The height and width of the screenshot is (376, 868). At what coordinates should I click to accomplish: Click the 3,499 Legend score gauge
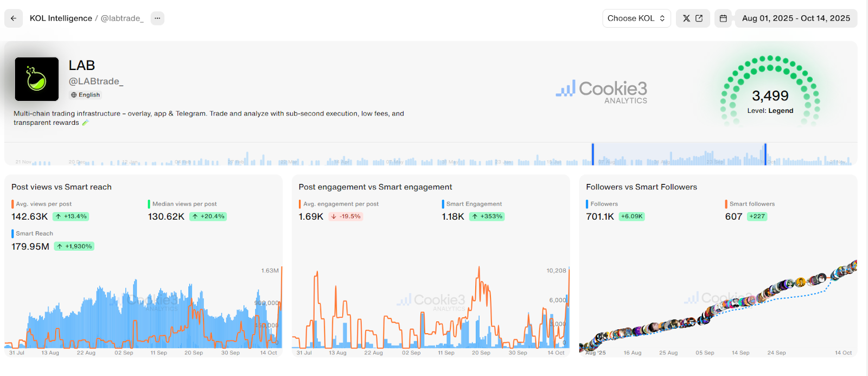[x=770, y=91]
